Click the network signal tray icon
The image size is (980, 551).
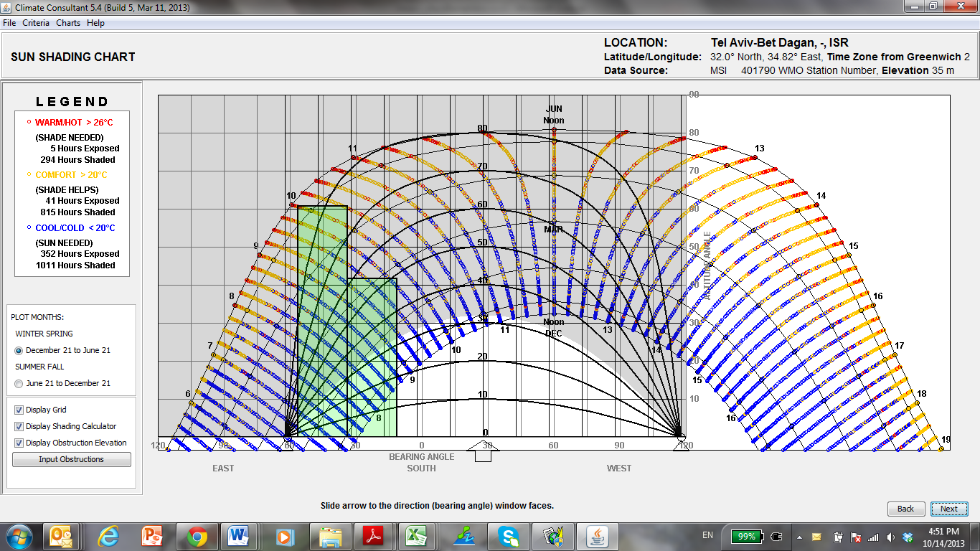coord(873,537)
